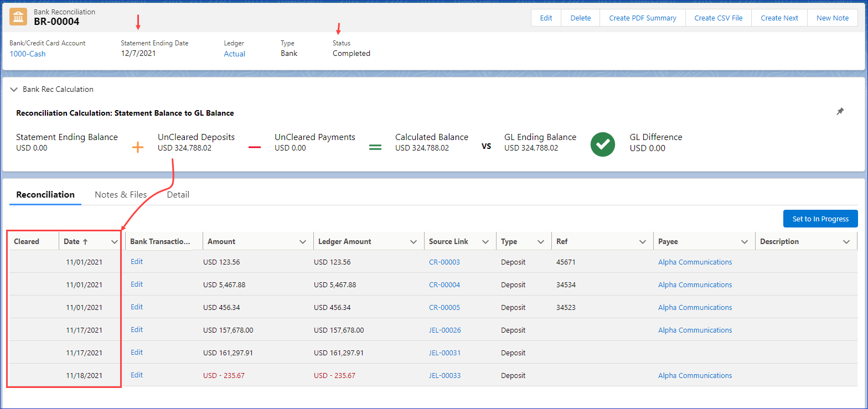
Task: Open the Amount column dropdown menu
Action: tap(303, 242)
